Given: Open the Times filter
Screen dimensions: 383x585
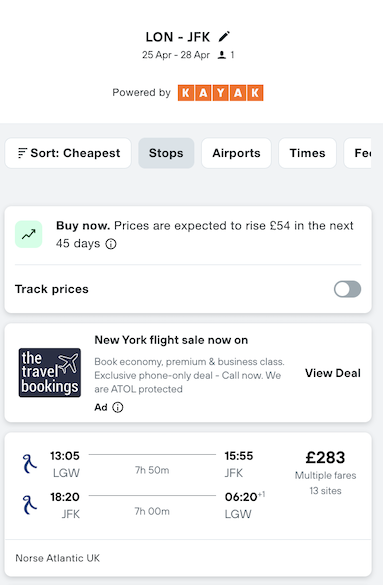Looking at the screenshot, I should [x=308, y=153].
